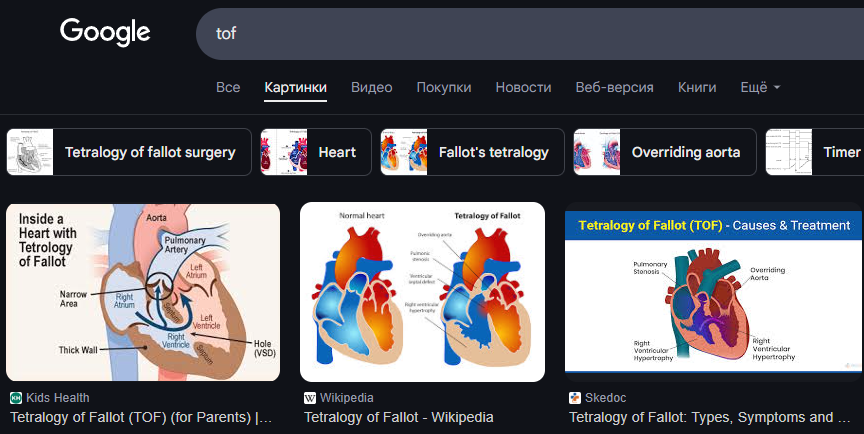864x434 pixels.
Task: Switch to the Видео tab
Action: 371,88
